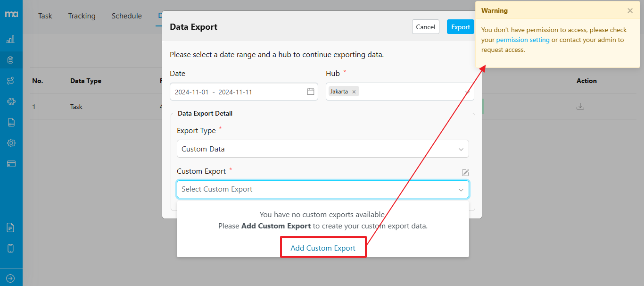Click the edit icon beside Custom Export

465,173
